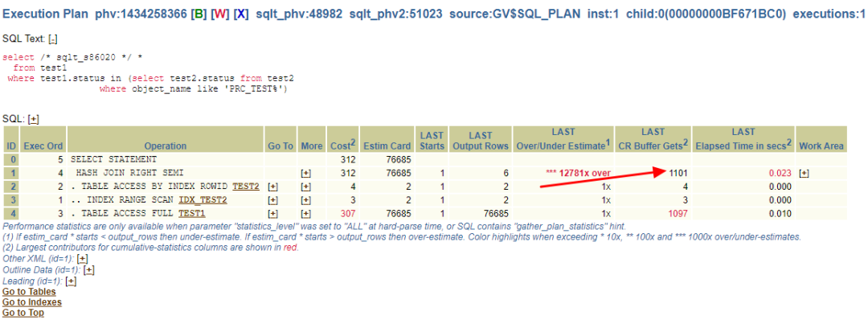Image resolution: width=868 pixels, height=324 pixels.
Task: Expand More [+] for TABLE ACCESS BY INDEX ROWID
Action: pos(305,187)
